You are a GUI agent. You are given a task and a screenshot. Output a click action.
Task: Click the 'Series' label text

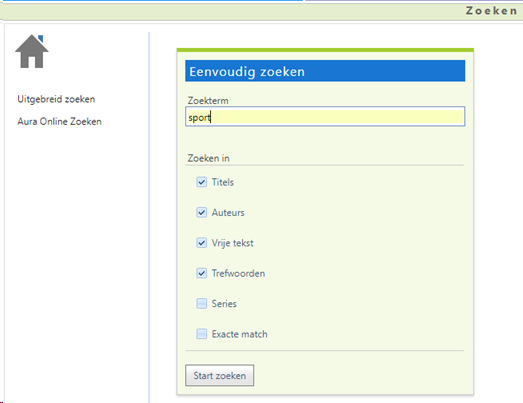[224, 304]
